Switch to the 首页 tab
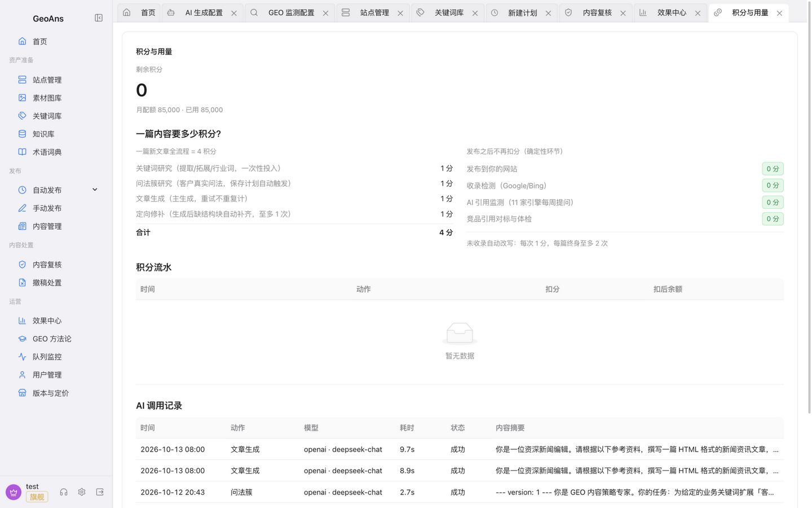This screenshot has width=812, height=508. [139, 12]
